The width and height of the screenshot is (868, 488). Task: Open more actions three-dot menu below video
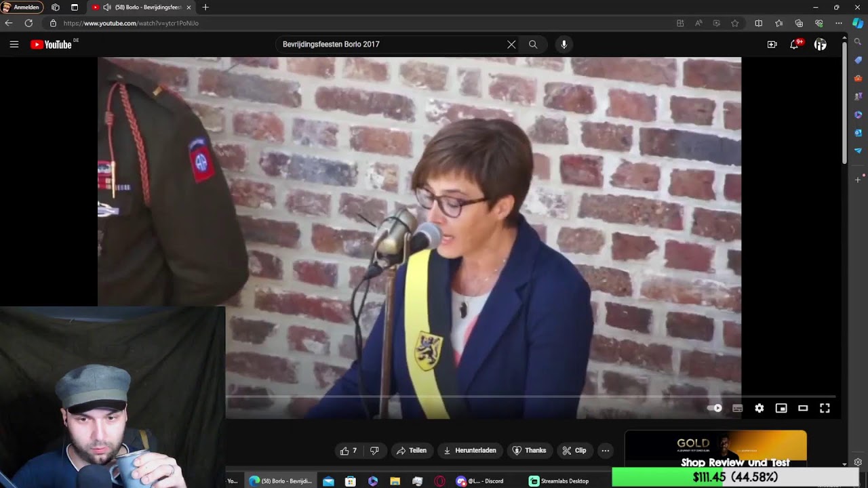point(606,450)
